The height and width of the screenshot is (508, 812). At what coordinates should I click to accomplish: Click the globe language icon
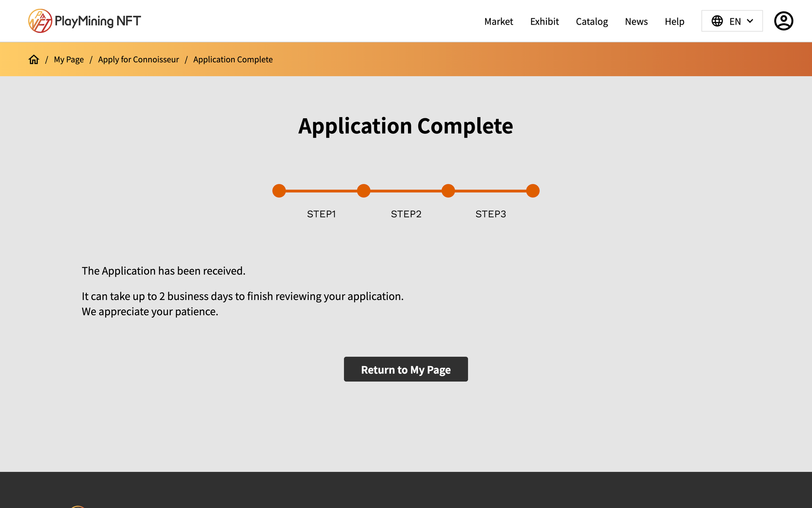717,21
